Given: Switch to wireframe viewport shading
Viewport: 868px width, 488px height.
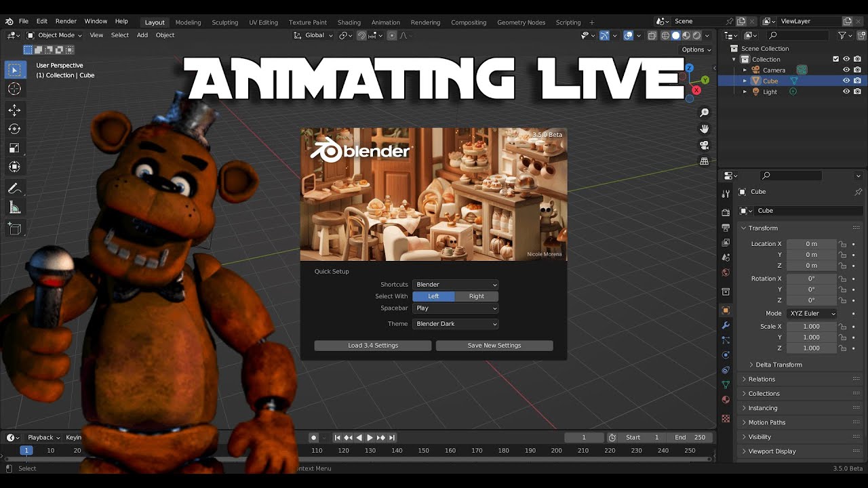Looking at the screenshot, I should pos(665,35).
